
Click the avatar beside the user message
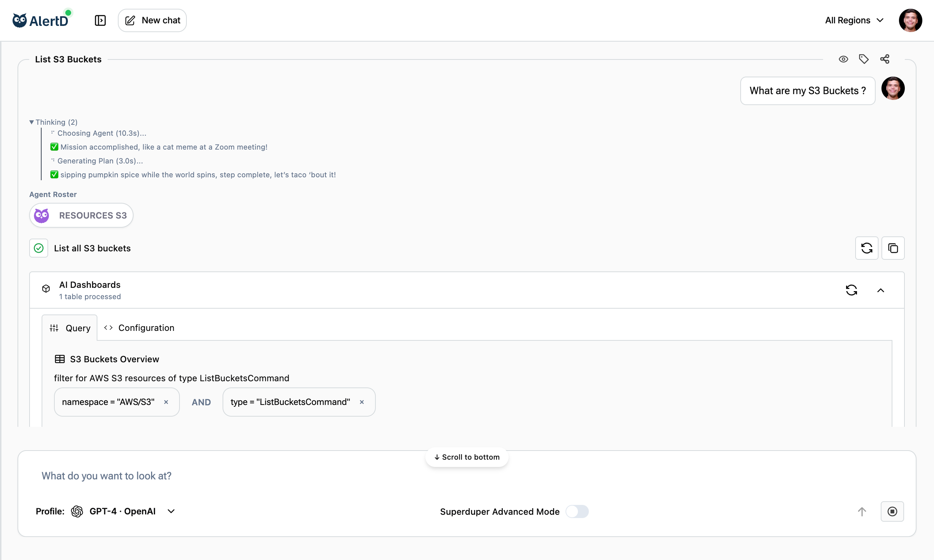[893, 88]
